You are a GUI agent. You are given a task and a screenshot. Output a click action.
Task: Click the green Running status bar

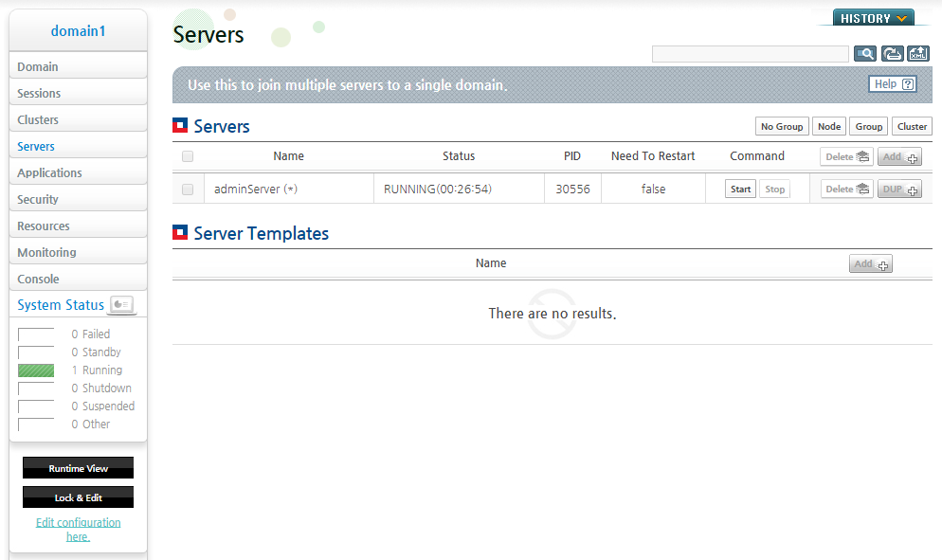pos(36,370)
